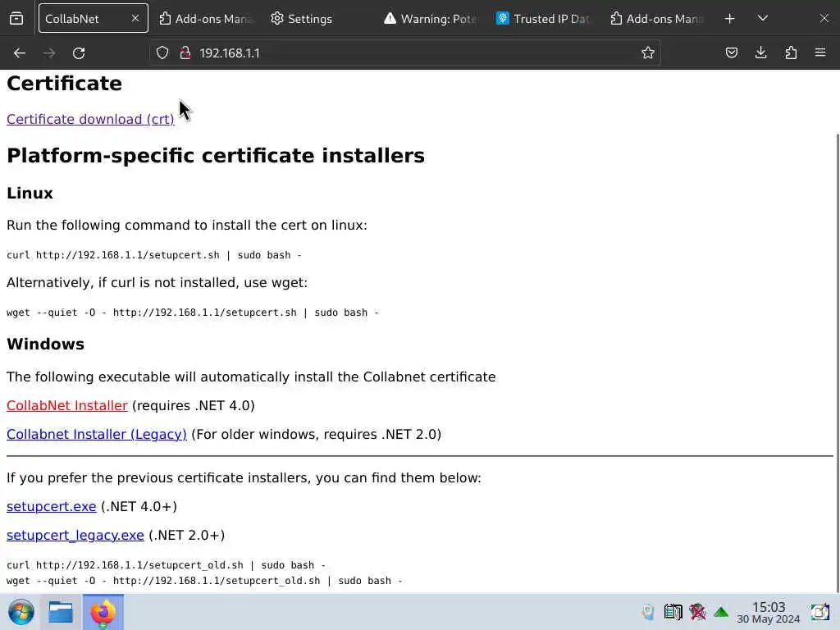
Task: Click green up-arrow tray icon
Action: click(x=721, y=612)
